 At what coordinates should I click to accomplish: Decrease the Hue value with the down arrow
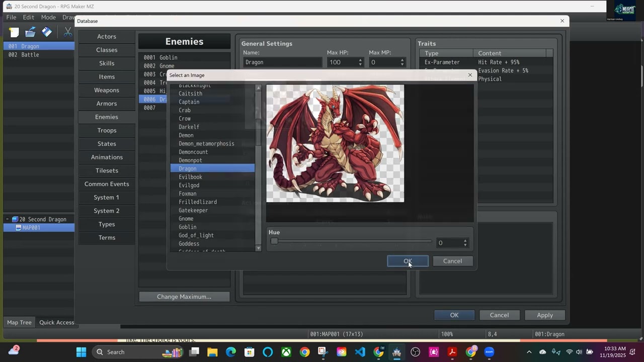tap(465, 245)
